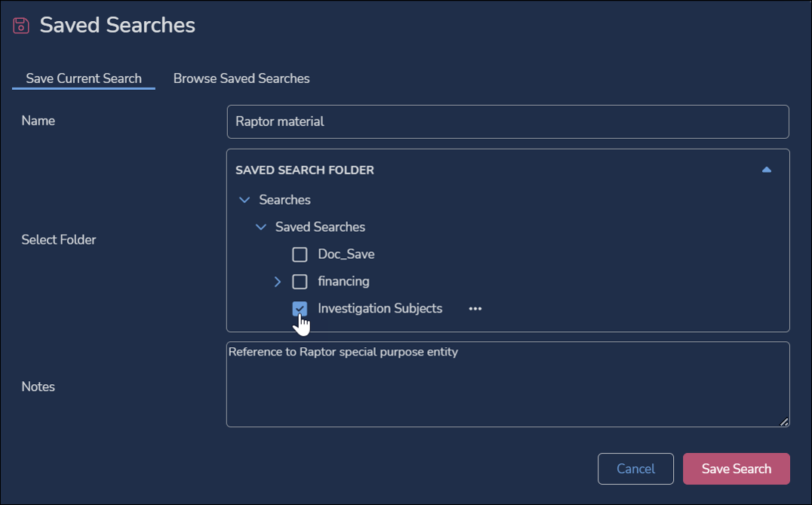Click inside the Notes text area
The image size is (812, 505).
coord(507,385)
